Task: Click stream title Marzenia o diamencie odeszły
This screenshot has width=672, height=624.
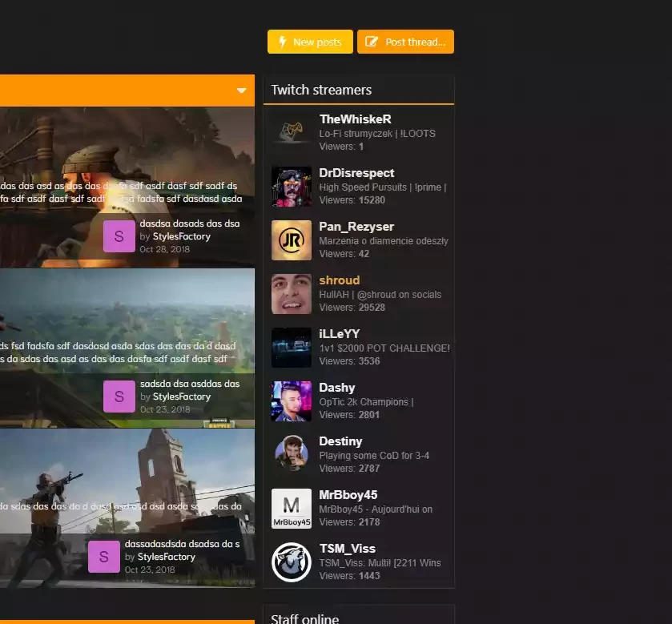Action: pyautogui.click(x=384, y=241)
